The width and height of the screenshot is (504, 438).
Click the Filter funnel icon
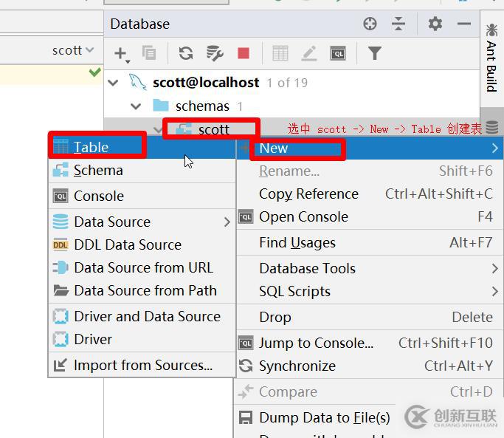pos(374,53)
